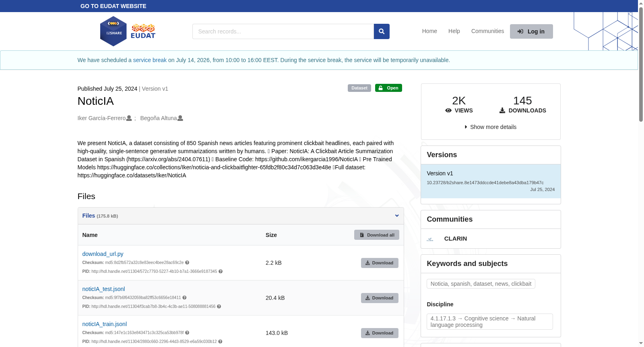Click the CLARIN community logo
This screenshot has height=347, width=644.
tap(430, 239)
